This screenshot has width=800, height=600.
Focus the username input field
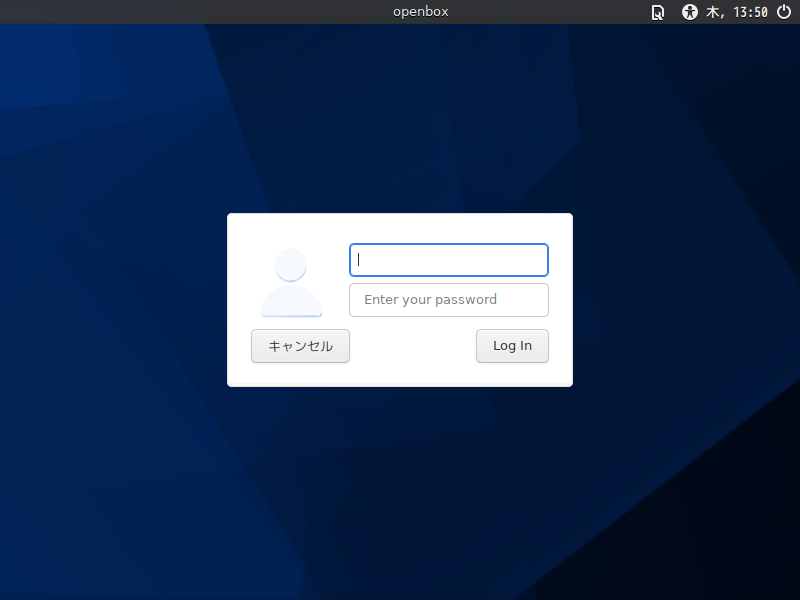click(449, 260)
